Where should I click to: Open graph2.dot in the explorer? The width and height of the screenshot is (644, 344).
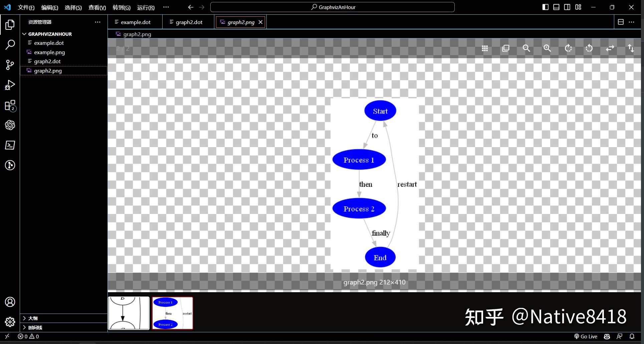click(x=47, y=61)
